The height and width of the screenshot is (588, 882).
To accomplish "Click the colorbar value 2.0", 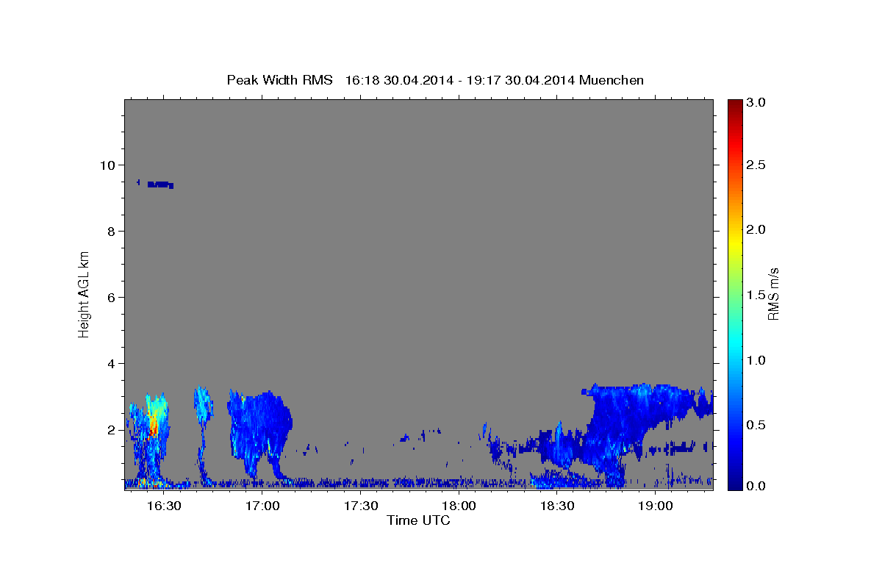I will tap(757, 229).
